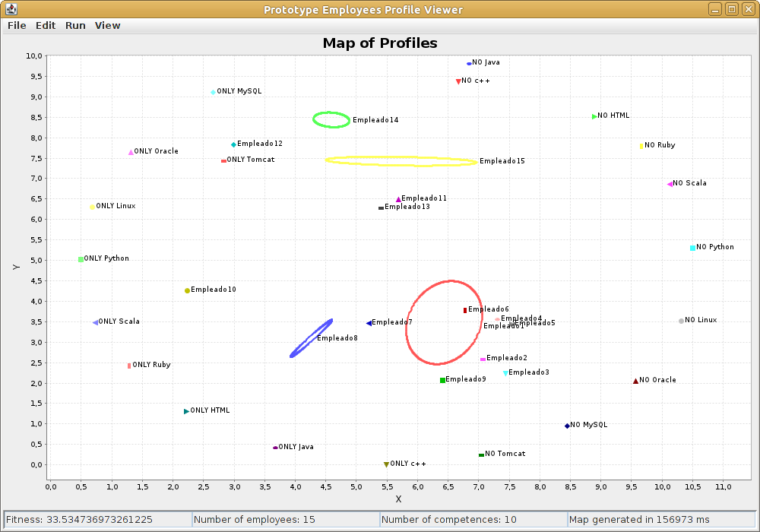Click the Empleado9 green square marker
This screenshot has width=760, height=532.
tap(442, 380)
